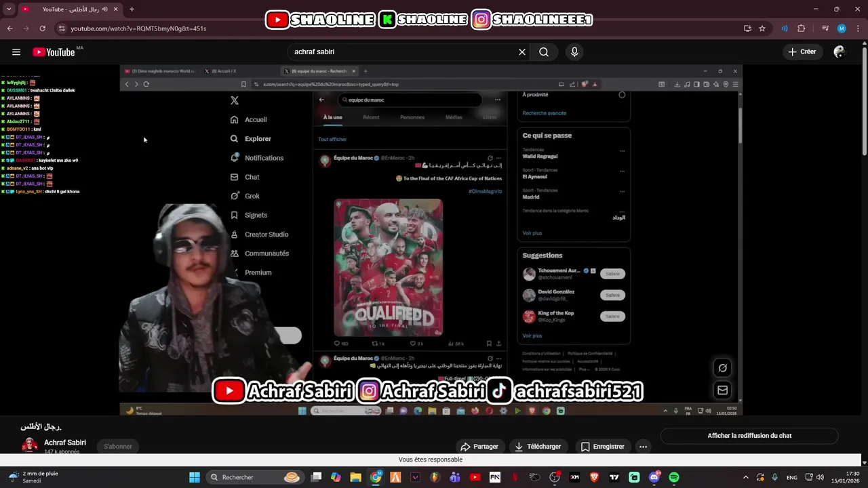Click Afficher la rediffusion du chat
Viewport: 868px width, 488px height.
coord(749,436)
